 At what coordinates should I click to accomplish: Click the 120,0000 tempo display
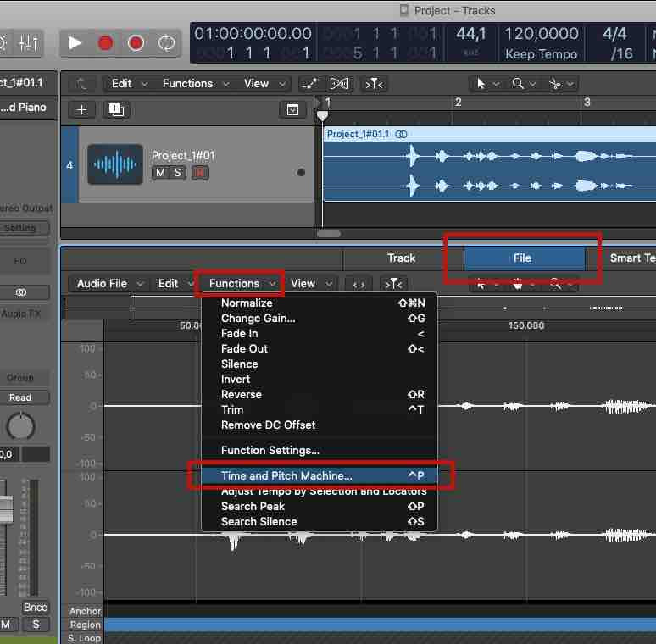click(x=542, y=33)
